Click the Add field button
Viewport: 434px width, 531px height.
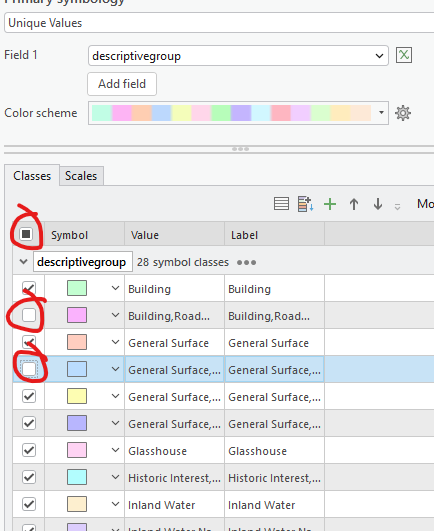[x=122, y=84]
